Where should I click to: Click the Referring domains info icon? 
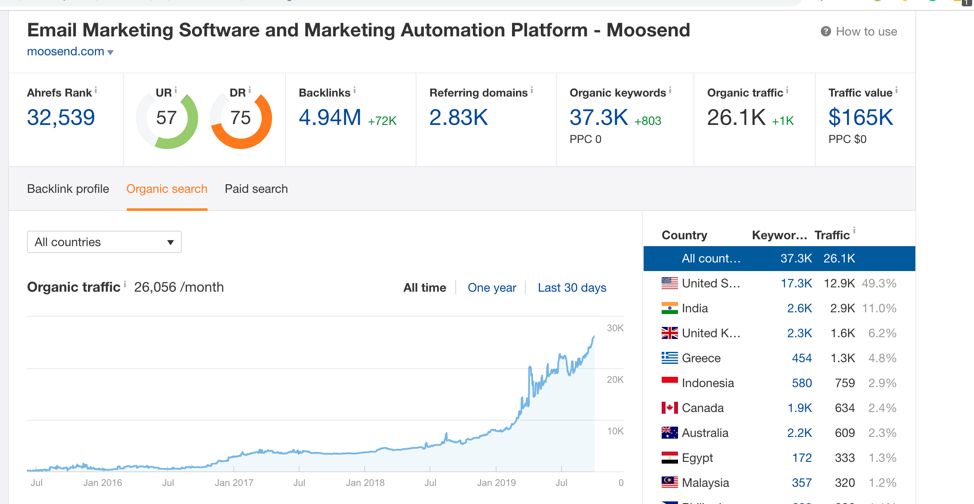[532, 91]
